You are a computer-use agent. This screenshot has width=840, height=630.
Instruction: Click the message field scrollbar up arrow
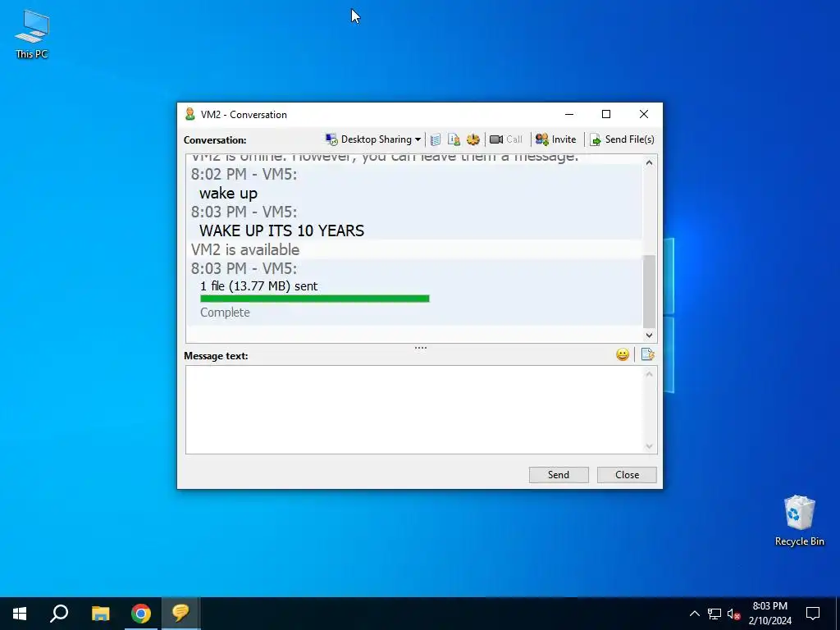coord(650,374)
